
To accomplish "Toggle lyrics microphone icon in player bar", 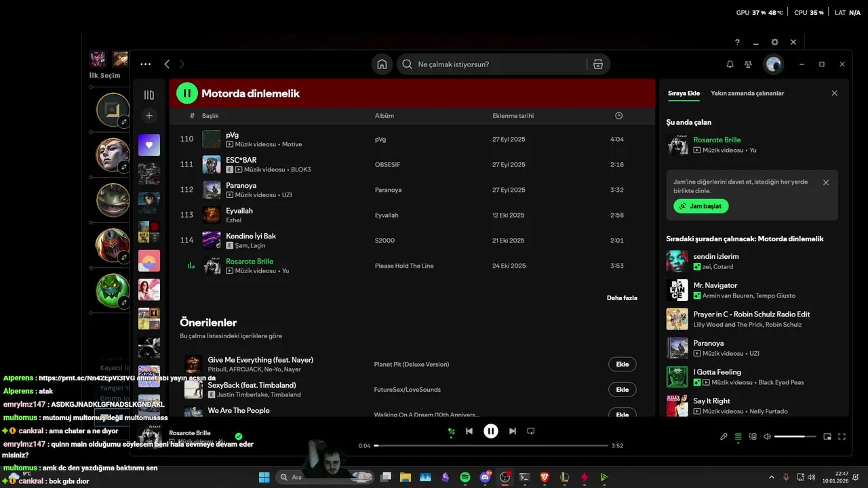I will (x=724, y=436).
